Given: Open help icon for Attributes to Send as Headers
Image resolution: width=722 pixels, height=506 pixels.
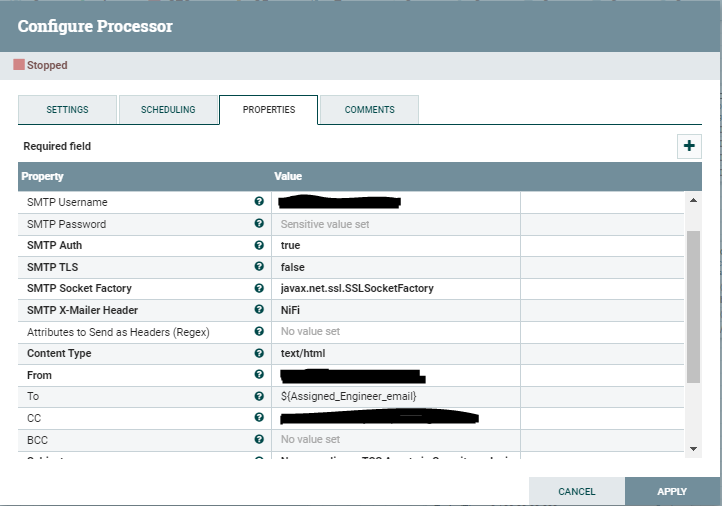Looking at the screenshot, I should pyautogui.click(x=259, y=332).
